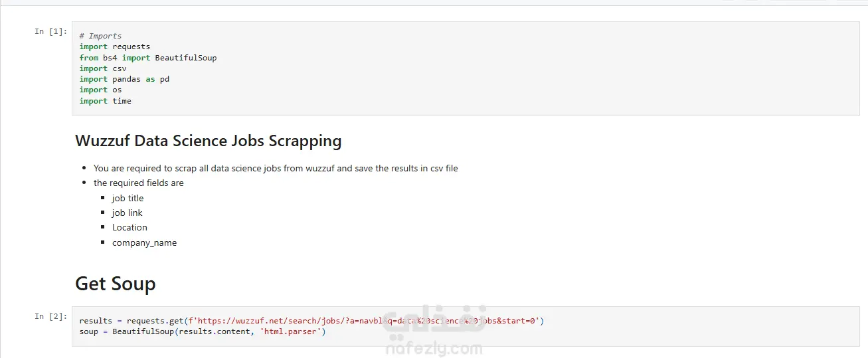Click the 'import pandas as pd' line
Screen dimensions: 868x358
click(124, 79)
